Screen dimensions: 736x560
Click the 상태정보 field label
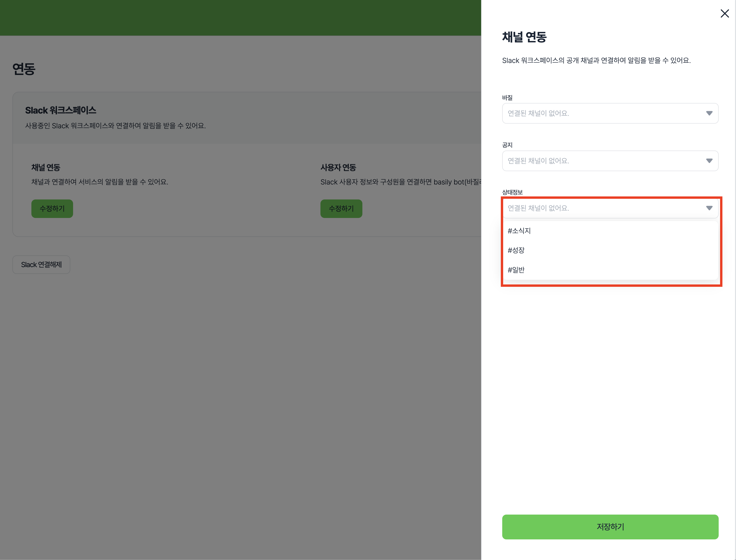pyautogui.click(x=512, y=192)
